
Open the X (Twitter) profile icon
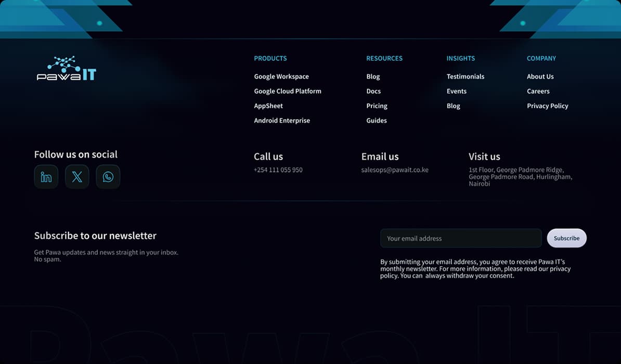(77, 176)
